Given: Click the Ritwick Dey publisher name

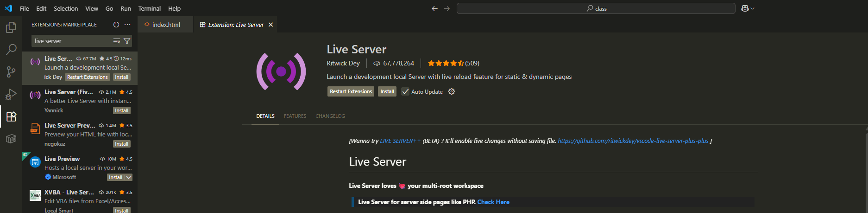Looking at the screenshot, I should tap(343, 63).
